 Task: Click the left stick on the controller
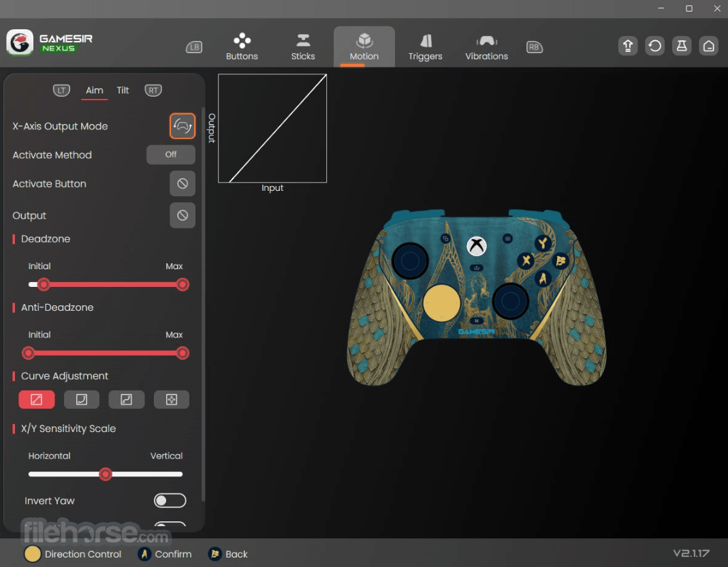[x=410, y=261]
